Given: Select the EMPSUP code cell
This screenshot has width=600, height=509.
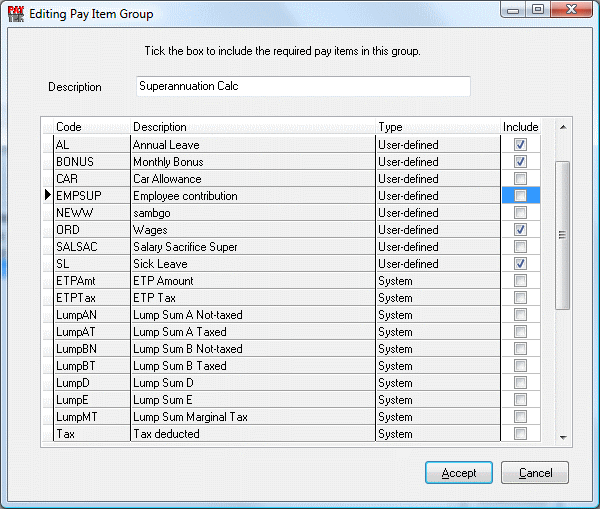Looking at the screenshot, I should coord(92,196).
